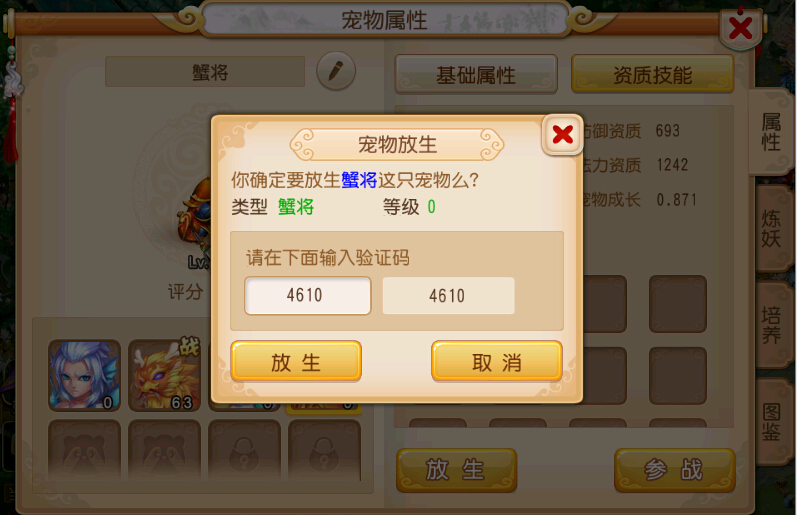Click the top-right empty skill slot
This screenshot has width=797, height=515.
click(678, 304)
